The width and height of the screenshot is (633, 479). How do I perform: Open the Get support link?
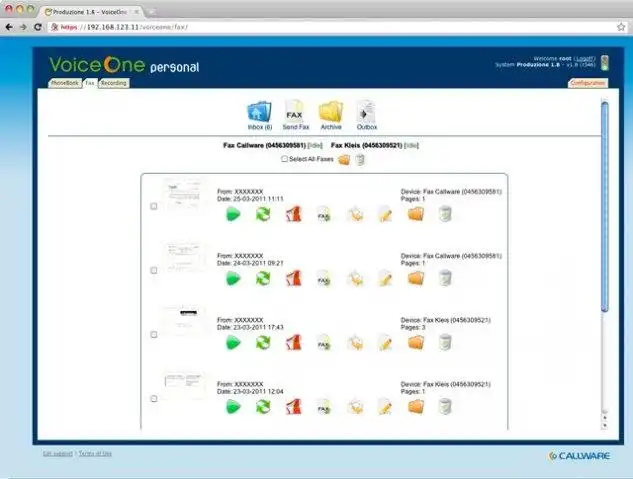[58, 454]
